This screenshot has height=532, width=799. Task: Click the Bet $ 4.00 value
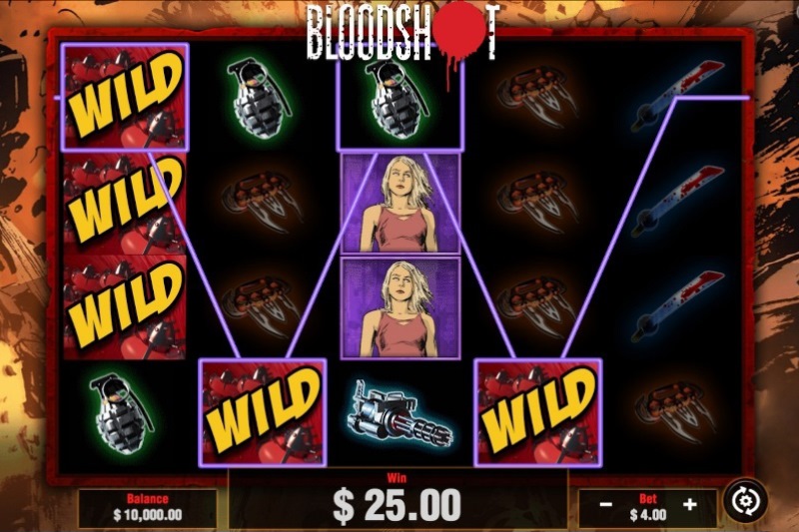coord(647,515)
